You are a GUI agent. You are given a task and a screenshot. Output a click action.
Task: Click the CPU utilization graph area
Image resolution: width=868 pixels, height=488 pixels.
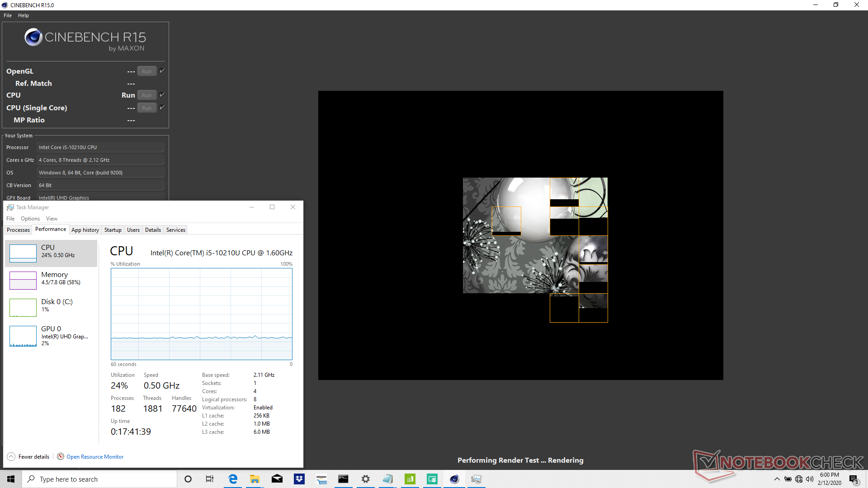(202, 314)
